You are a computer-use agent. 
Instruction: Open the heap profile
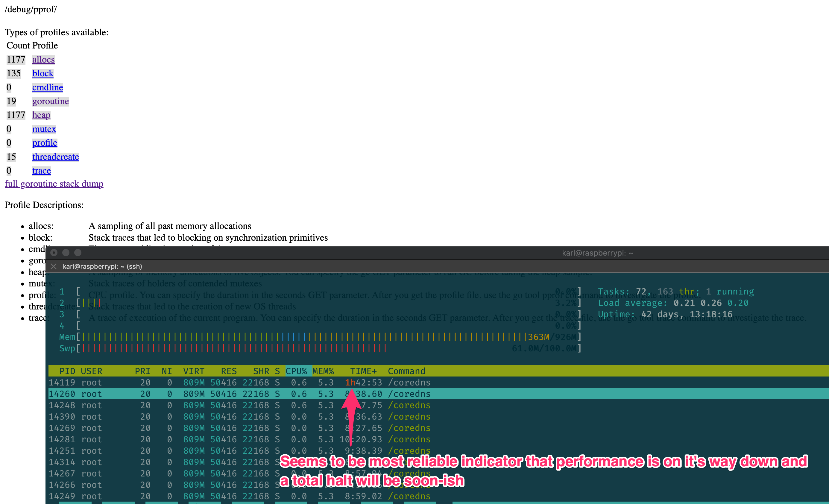tap(41, 115)
